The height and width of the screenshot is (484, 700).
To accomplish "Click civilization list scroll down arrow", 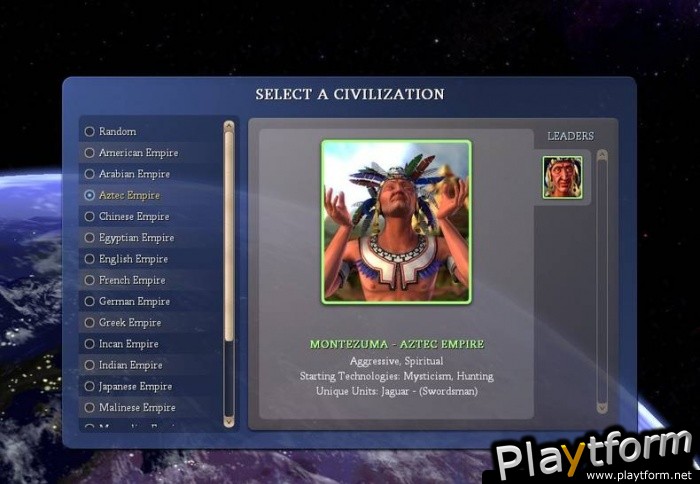I will point(229,421).
